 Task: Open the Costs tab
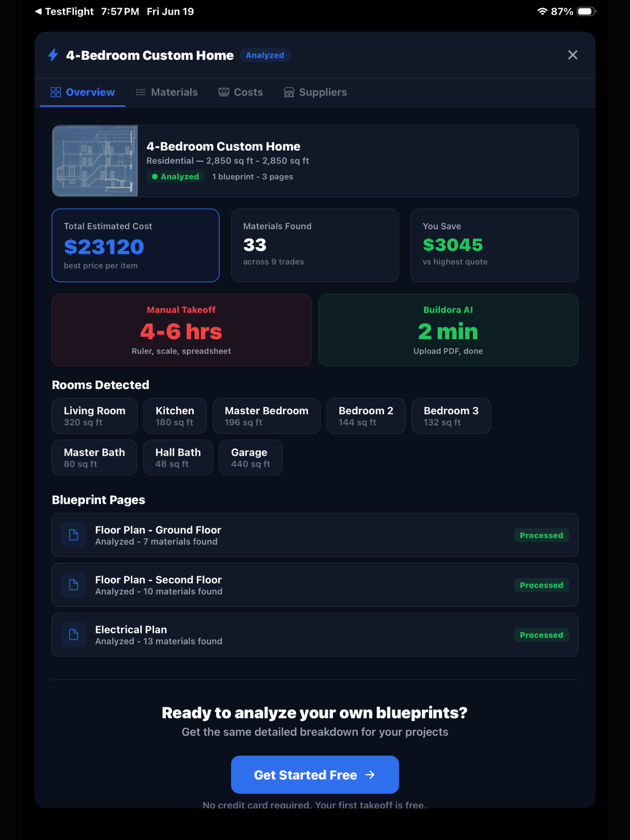(241, 92)
